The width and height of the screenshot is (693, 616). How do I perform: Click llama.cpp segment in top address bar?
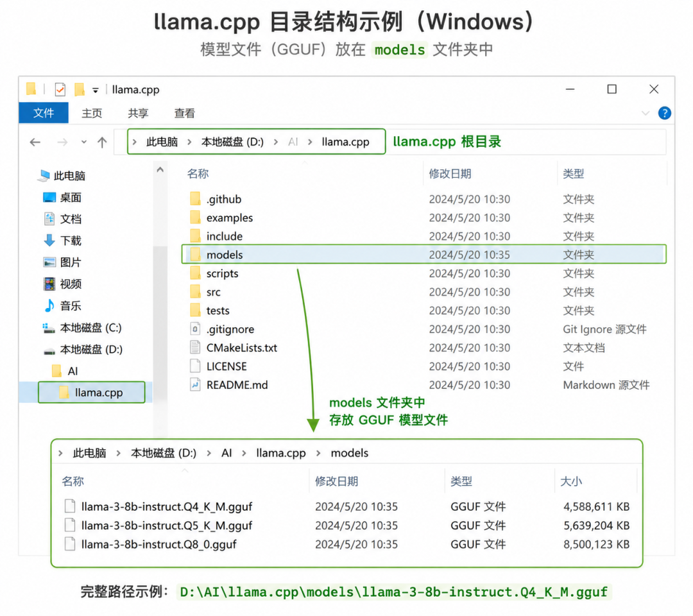[345, 142]
